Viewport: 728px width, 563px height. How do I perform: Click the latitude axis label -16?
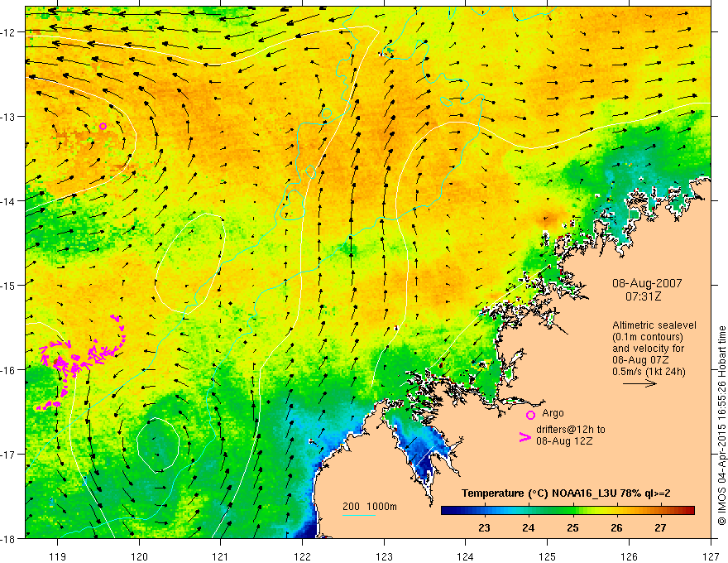(8, 370)
